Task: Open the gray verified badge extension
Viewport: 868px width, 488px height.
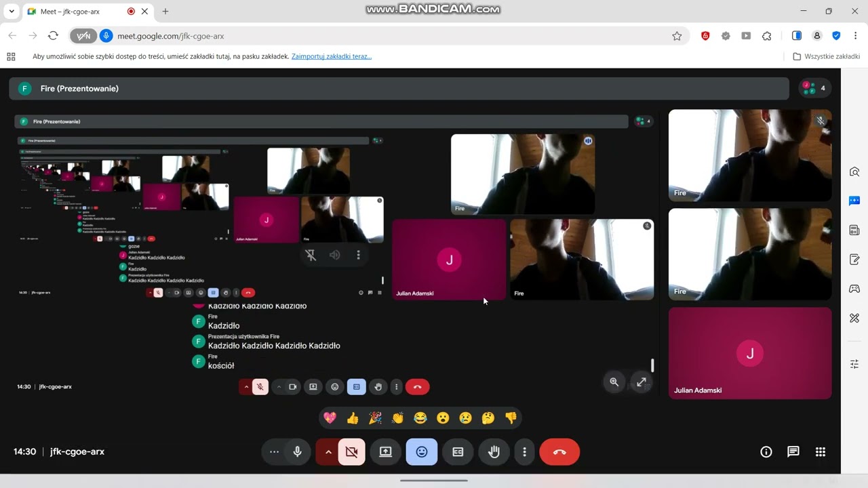Action: click(726, 36)
